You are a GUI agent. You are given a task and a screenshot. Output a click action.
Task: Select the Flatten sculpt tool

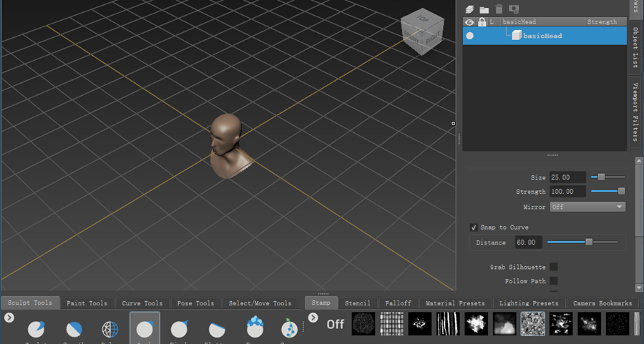[x=216, y=329]
